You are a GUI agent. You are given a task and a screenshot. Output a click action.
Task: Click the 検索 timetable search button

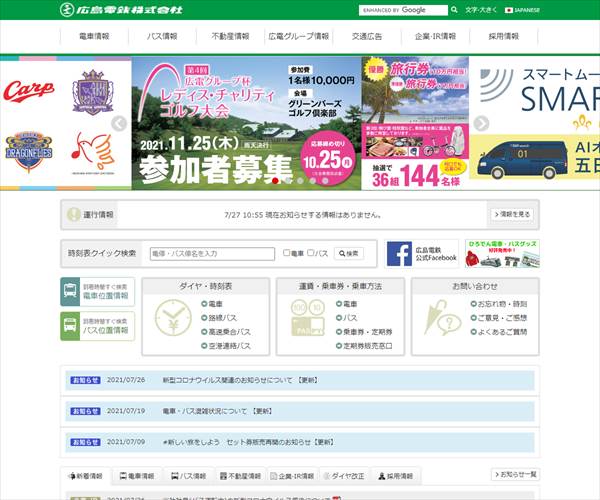click(x=349, y=253)
